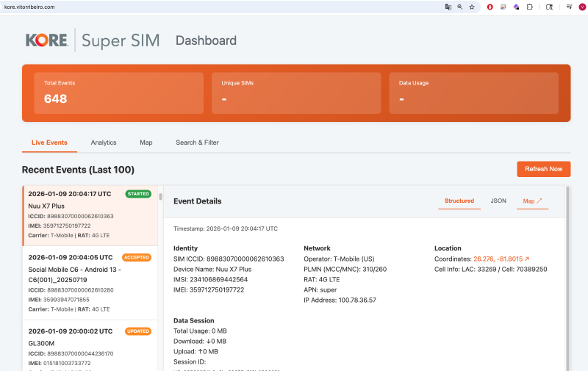Switch Event Details to JSON view
The image size is (588, 371).
[498, 201]
